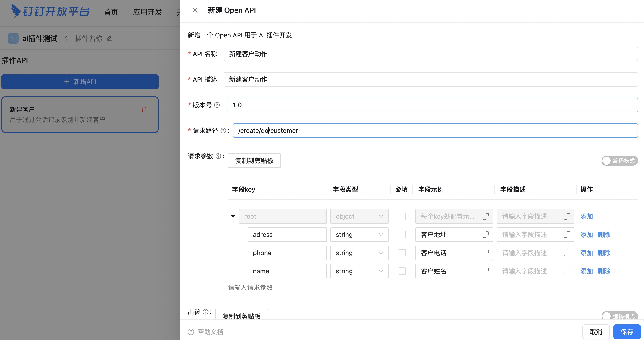The image size is (644, 340).
Task: Open the 首页 nav item
Action: click(x=111, y=12)
